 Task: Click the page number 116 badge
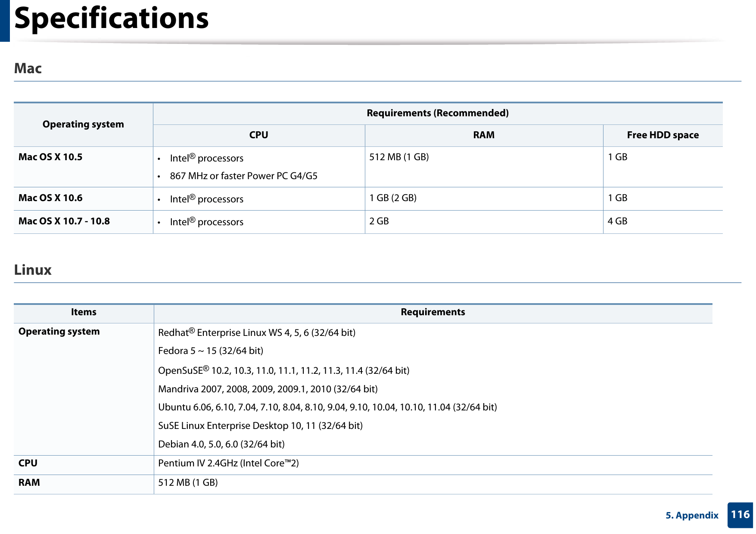click(740, 515)
